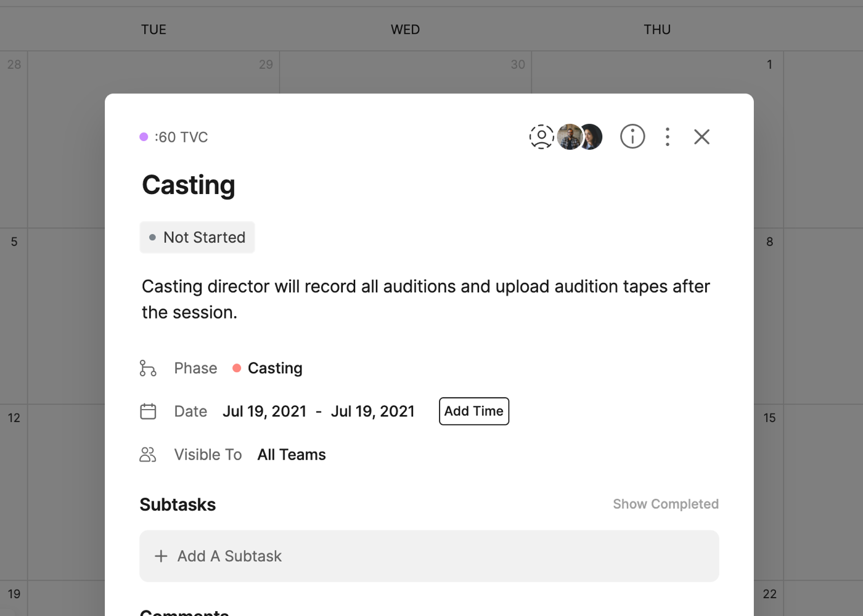Open the All Teams visibility dropdown

(x=292, y=455)
